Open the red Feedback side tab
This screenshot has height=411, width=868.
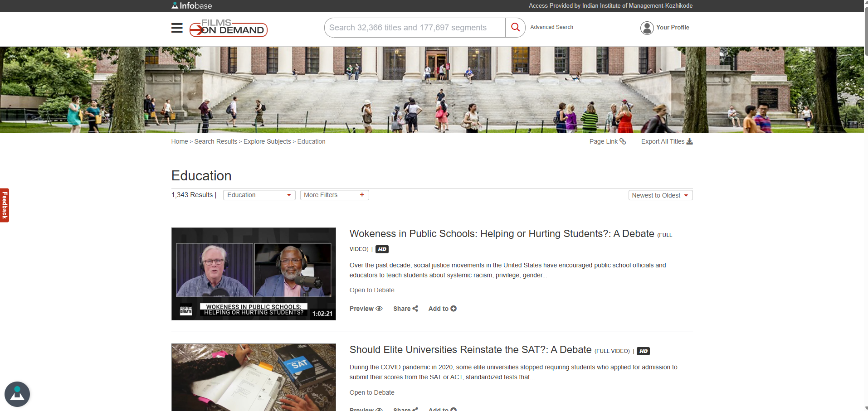click(5, 205)
